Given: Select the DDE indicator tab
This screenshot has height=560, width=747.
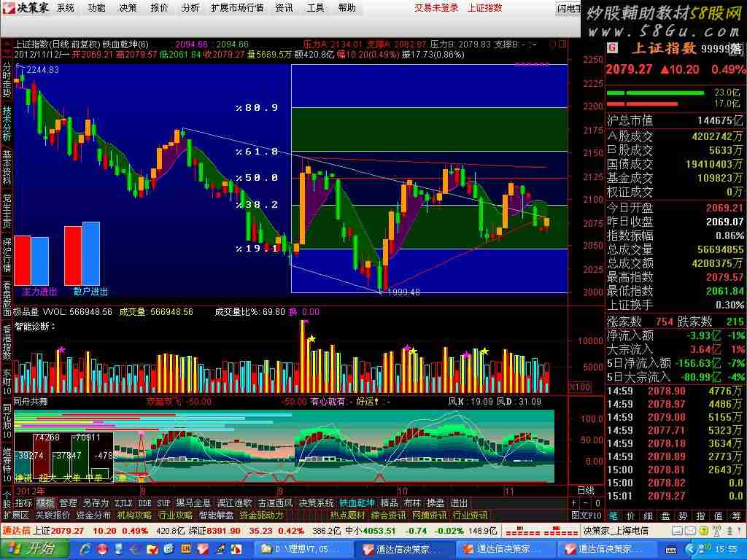Looking at the screenshot, I should click(145, 503).
